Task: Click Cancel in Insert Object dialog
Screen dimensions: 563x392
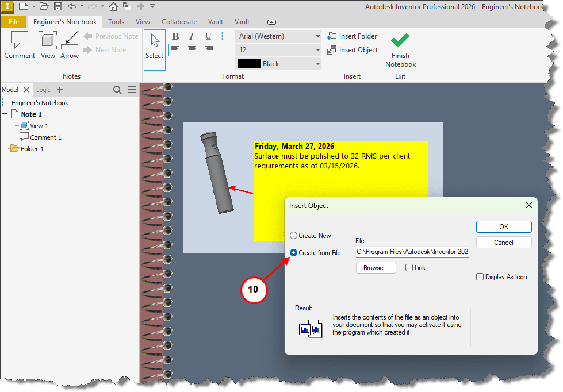Action: pyautogui.click(x=504, y=243)
